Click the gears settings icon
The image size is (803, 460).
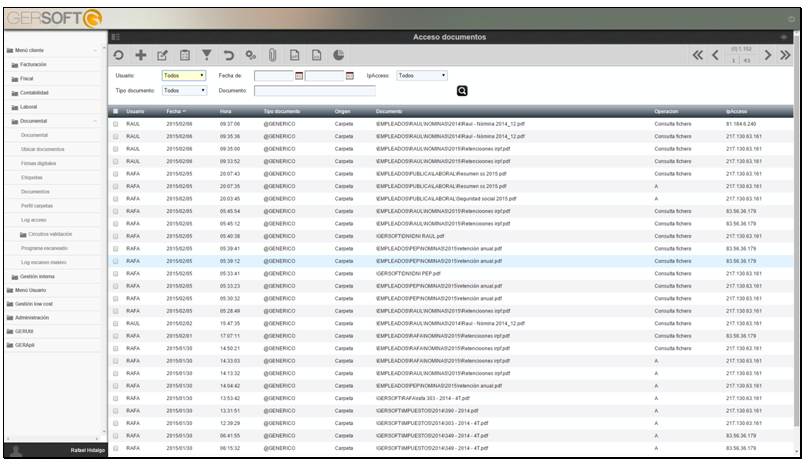pos(250,55)
